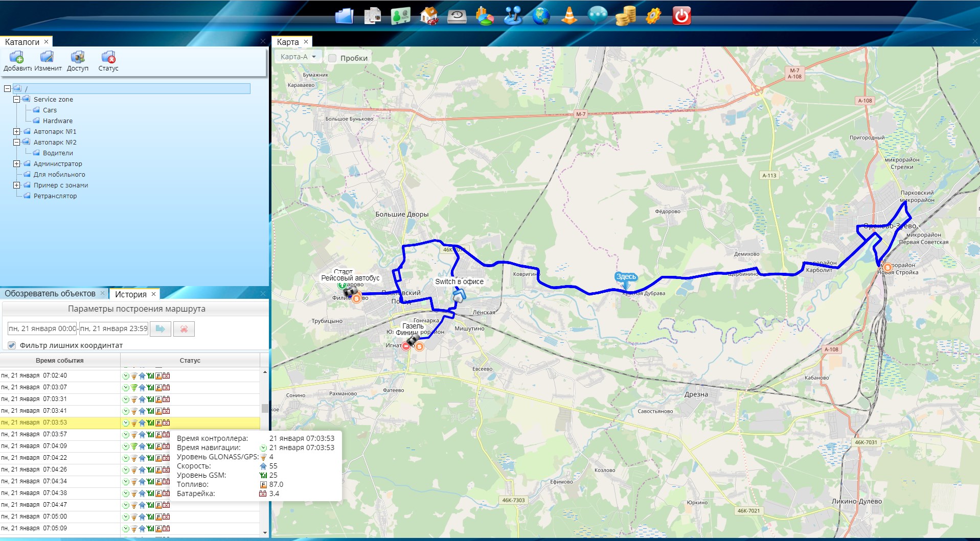Open the chat bubble messages icon
Image resolution: width=980 pixels, height=541 pixels.
pos(597,16)
